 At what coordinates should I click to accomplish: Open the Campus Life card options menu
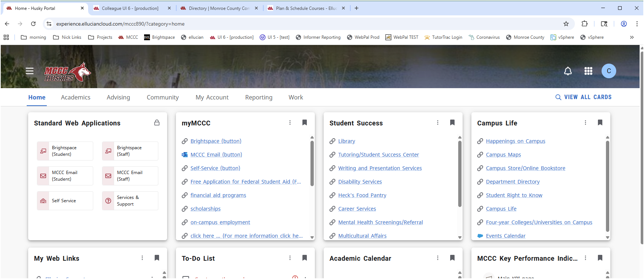[585, 123]
